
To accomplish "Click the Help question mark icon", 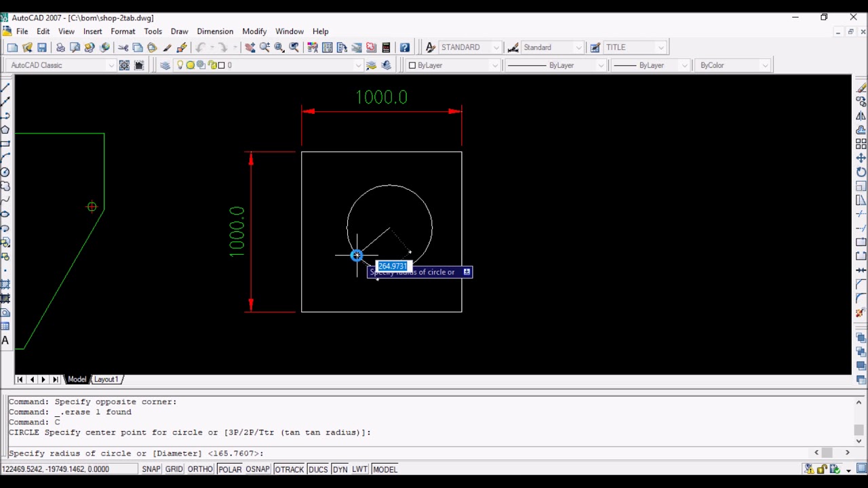I will [405, 47].
